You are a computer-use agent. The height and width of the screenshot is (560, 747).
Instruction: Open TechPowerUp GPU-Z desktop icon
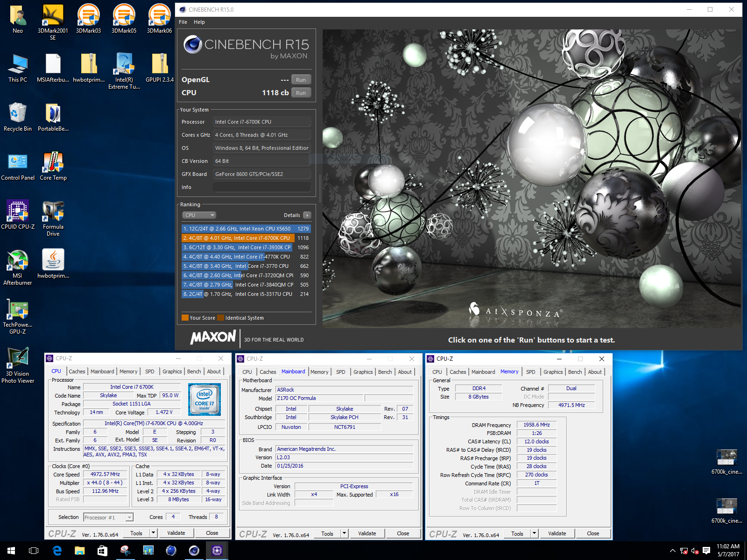pyautogui.click(x=18, y=310)
